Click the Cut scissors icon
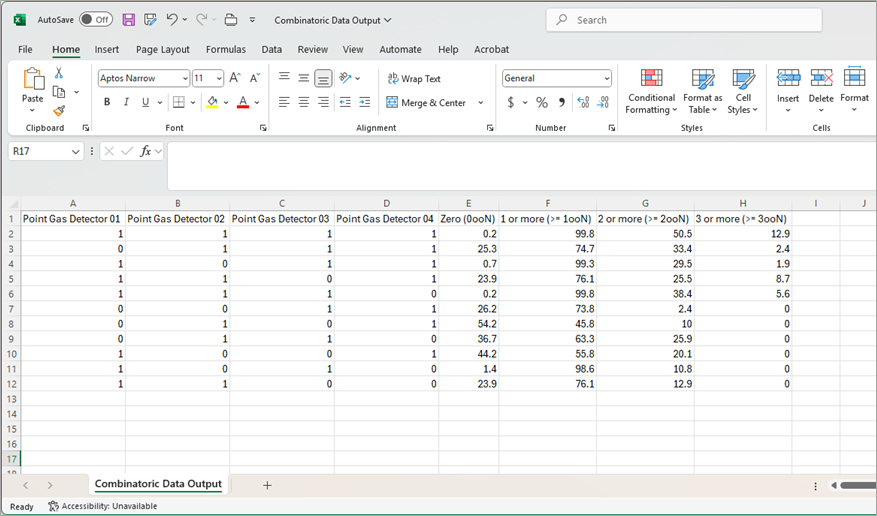Image resolution: width=877 pixels, height=516 pixels. 59,73
